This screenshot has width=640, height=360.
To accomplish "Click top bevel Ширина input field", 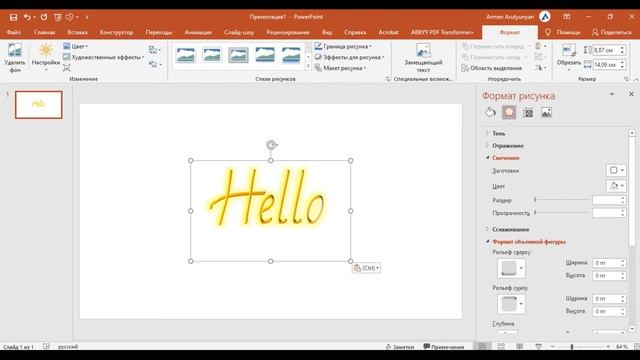I will 606,263.
